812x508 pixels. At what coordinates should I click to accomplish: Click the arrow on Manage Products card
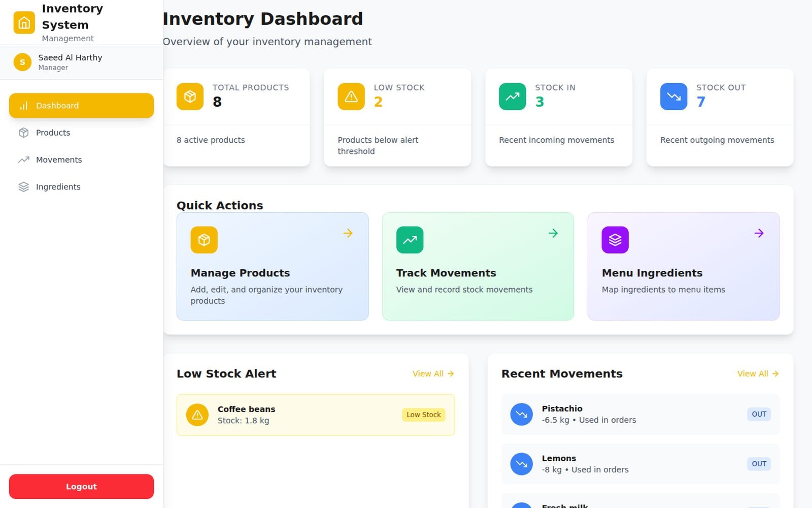(x=348, y=233)
